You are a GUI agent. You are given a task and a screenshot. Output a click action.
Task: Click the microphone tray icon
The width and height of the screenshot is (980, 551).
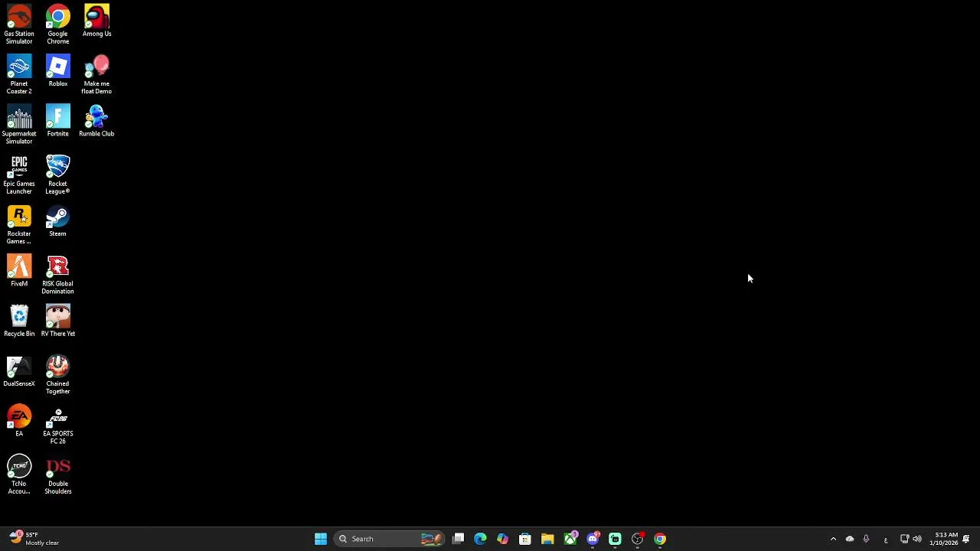coord(866,539)
